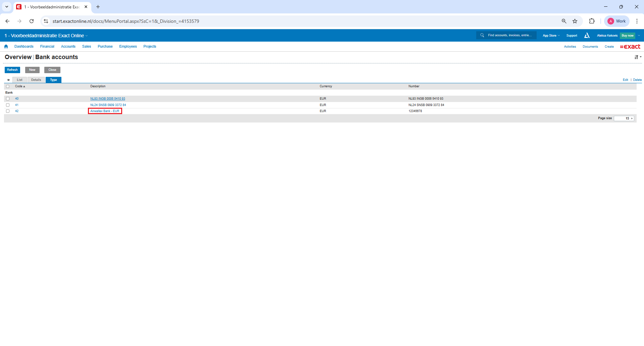Open the Chrome three-dot menu
This screenshot has height=346, width=644.
(637, 21)
